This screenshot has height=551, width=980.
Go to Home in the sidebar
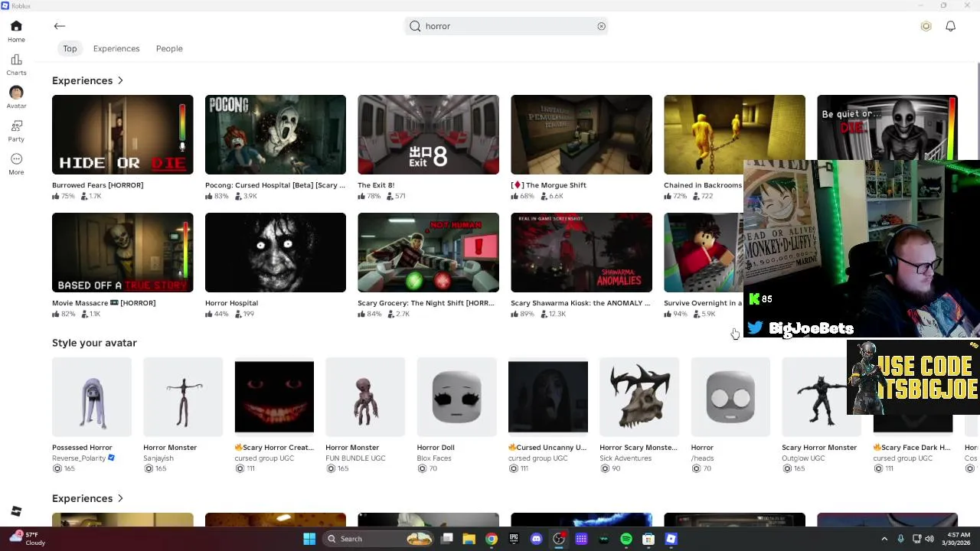tap(16, 31)
